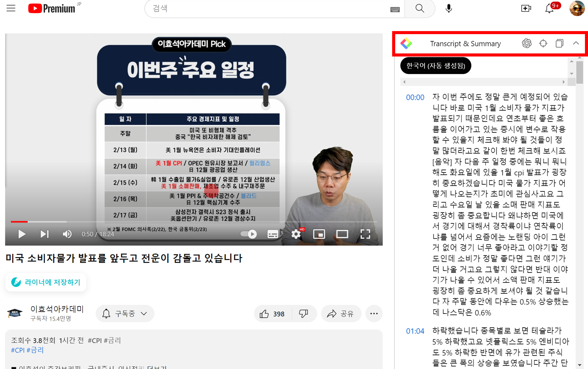Copy transcript with the copy icon
Image resolution: width=588 pixels, height=369 pixels.
point(559,43)
